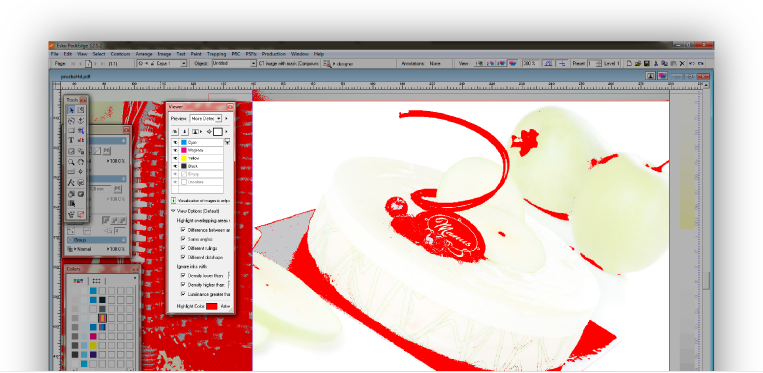Viewport: 763px width, 373px height.
Task: Toggle visibility of the Black separation
Action: click(175, 166)
